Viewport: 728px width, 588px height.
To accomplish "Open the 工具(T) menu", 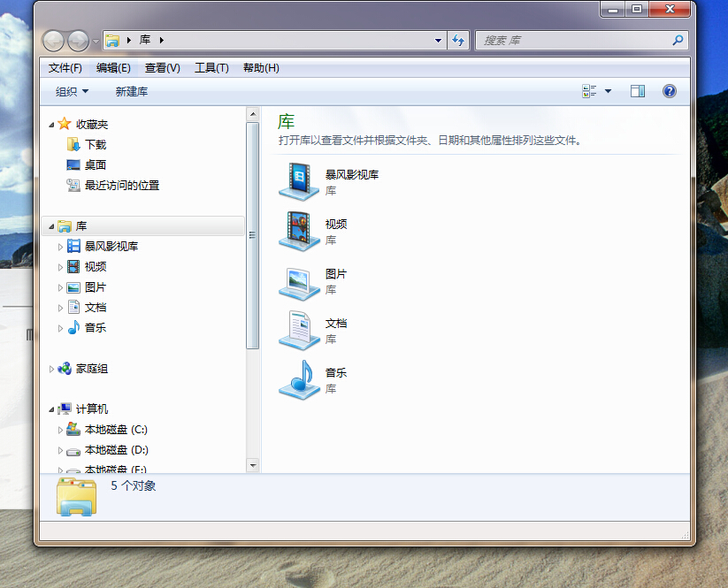I will click(211, 68).
